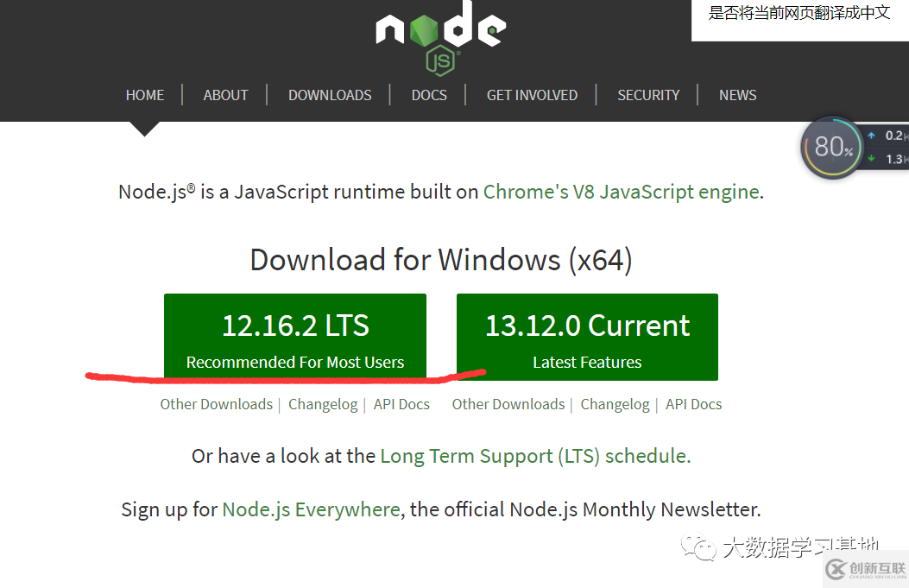The image size is (909, 588).
Task: Download the 12.16.2 LTS version
Action: pos(295,337)
